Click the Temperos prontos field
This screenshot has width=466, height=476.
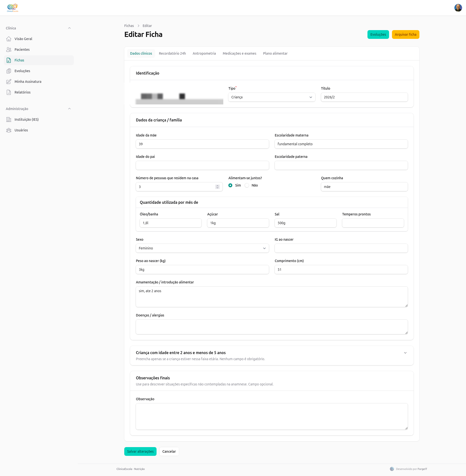pyautogui.click(x=373, y=223)
